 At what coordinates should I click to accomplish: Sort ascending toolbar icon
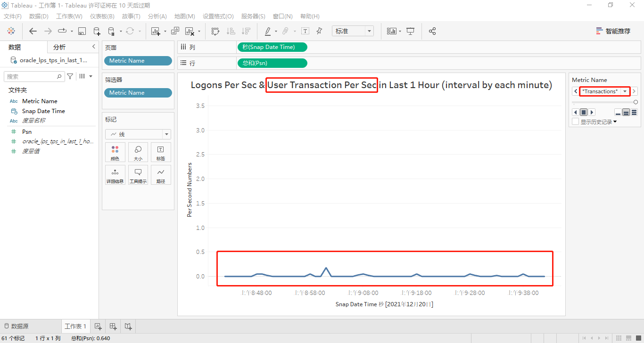(231, 31)
